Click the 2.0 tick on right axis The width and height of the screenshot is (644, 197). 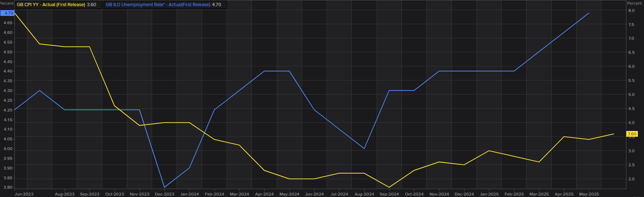coord(631,179)
